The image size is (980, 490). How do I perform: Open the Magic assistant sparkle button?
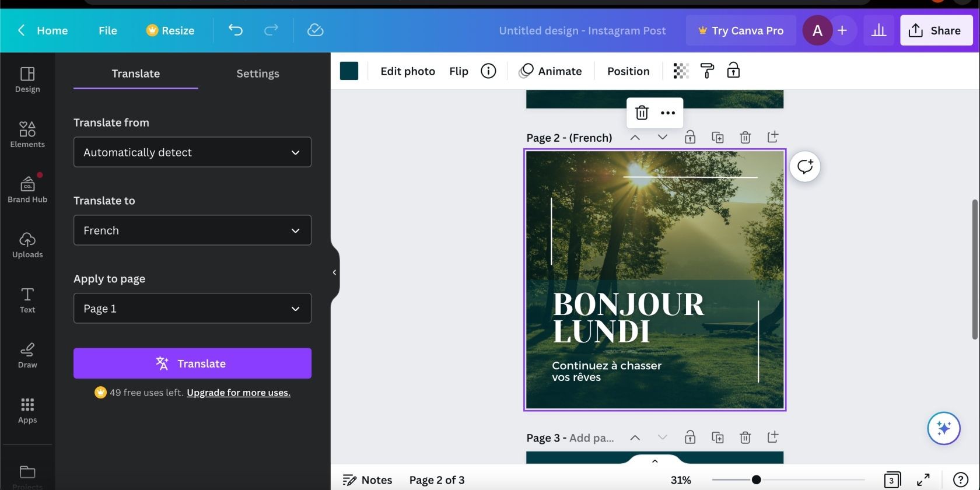(x=943, y=428)
